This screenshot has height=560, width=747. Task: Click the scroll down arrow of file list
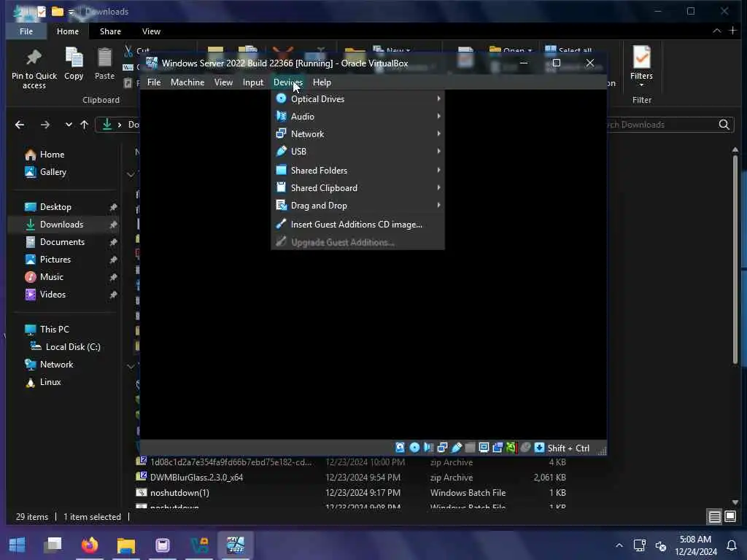(x=735, y=502)
